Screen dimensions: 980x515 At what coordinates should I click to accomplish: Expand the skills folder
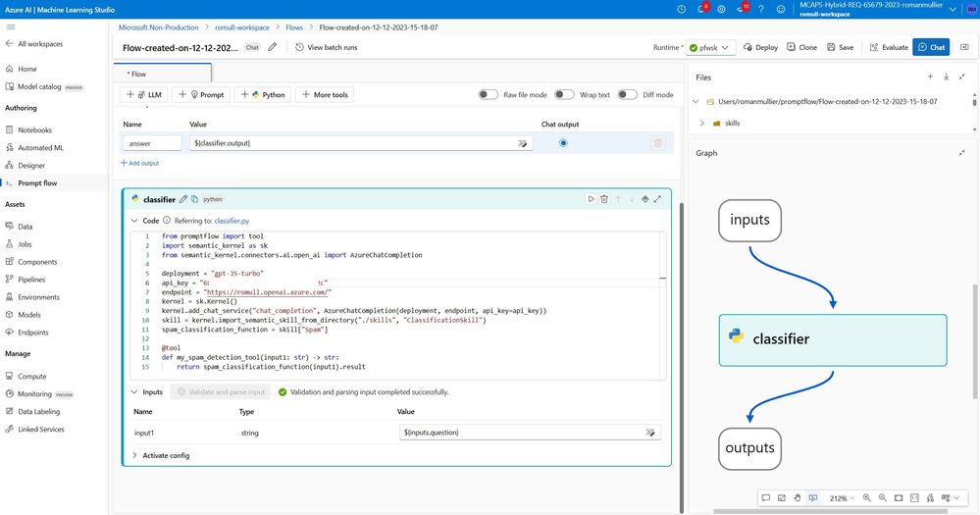pyautogui.click(x=701, y=124)
